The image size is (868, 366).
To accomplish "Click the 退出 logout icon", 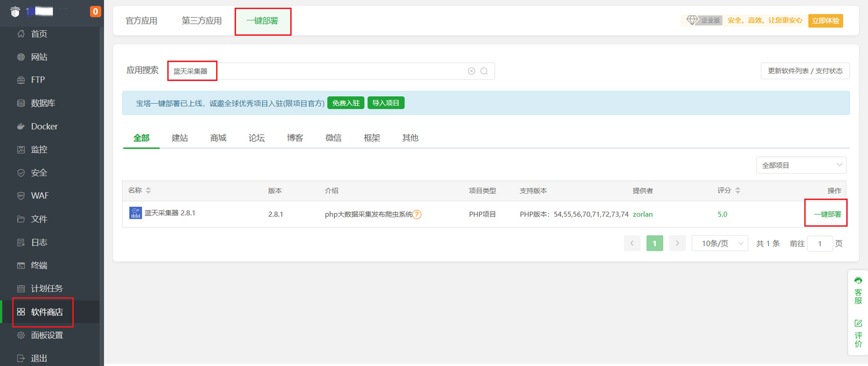I will (21, 358).
